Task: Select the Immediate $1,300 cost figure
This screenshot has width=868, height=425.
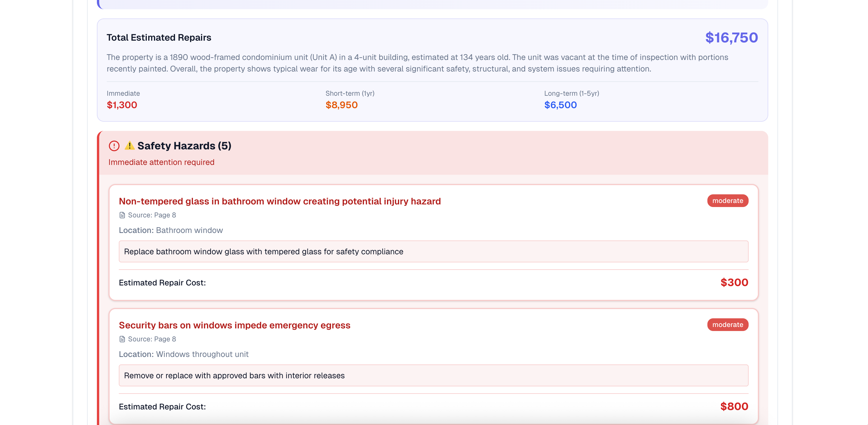Action: click(122, 105)
